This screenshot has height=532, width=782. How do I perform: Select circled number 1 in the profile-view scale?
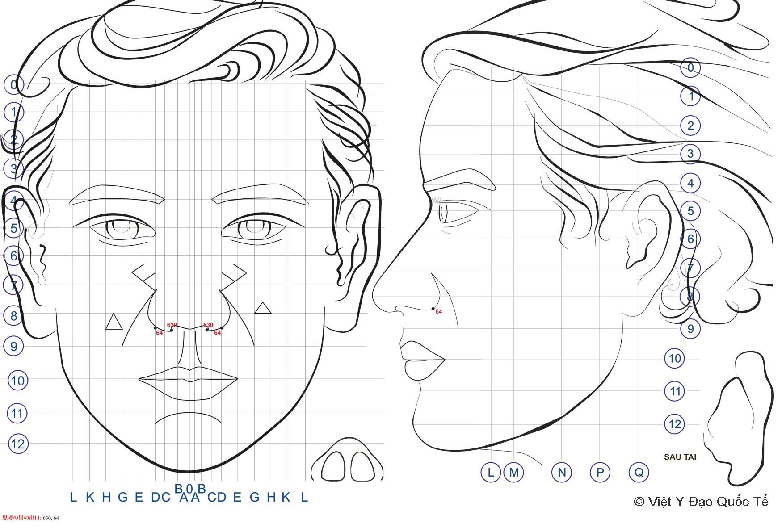coord(690,96)
